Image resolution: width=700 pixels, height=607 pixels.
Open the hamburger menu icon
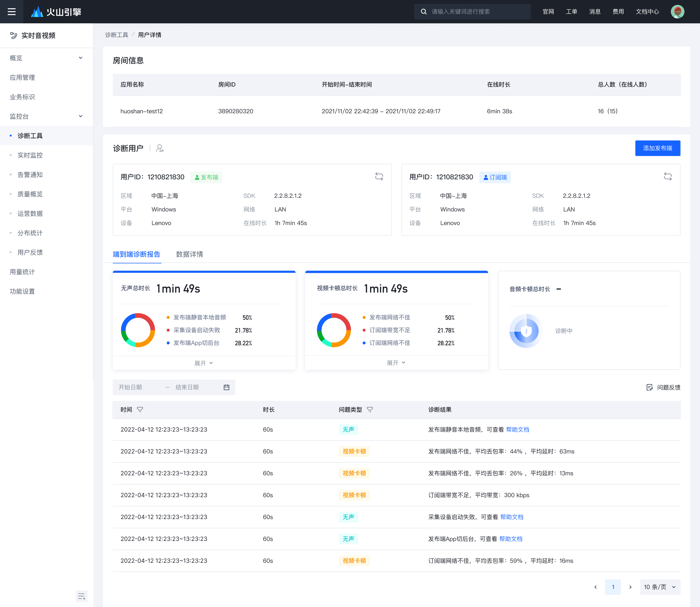tap(11, 11)
